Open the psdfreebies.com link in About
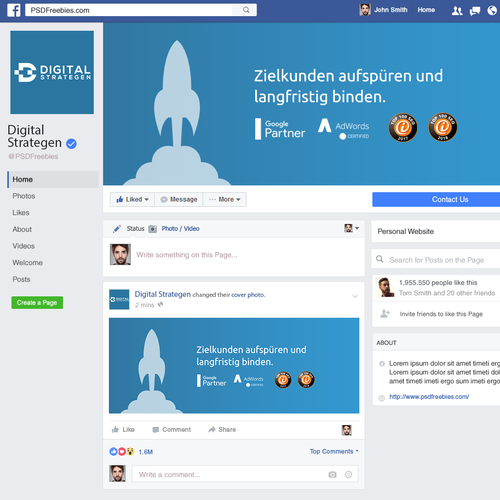Screen dimensions: 500x500 pos(429,397)
